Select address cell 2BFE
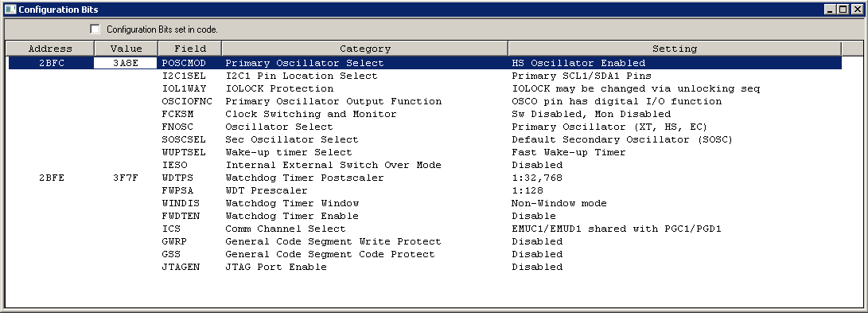The height and width of the screenshot is (313, 868). [52, 178]
